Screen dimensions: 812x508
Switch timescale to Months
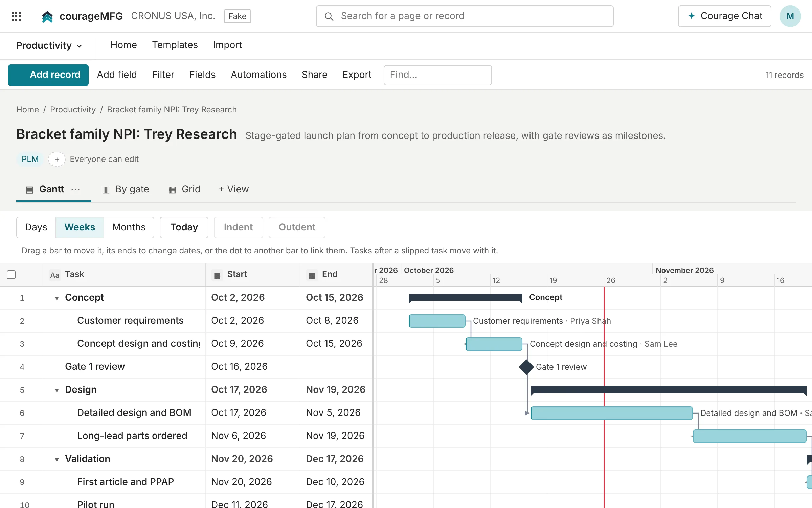(x=129, y=227)
